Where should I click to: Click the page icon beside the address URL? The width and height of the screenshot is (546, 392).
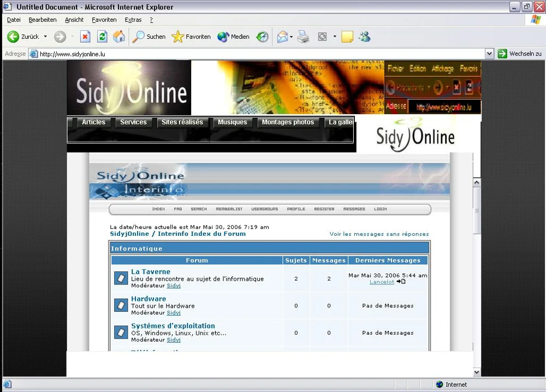33,54
